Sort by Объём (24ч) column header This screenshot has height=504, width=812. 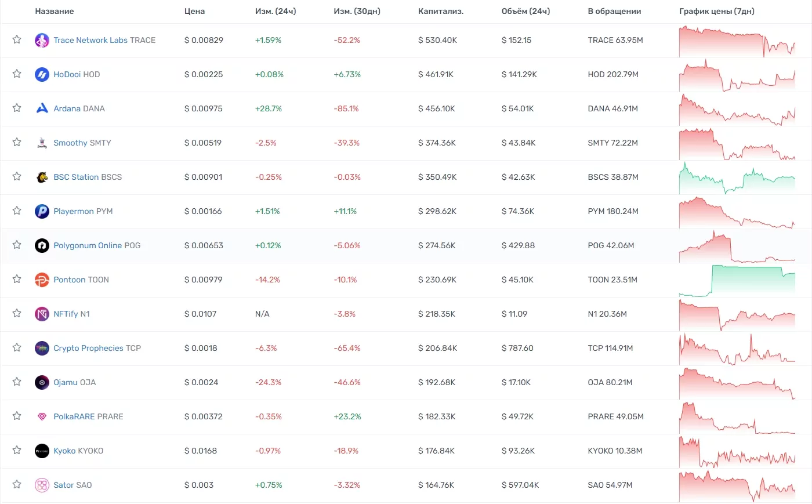tap(525, 11)
